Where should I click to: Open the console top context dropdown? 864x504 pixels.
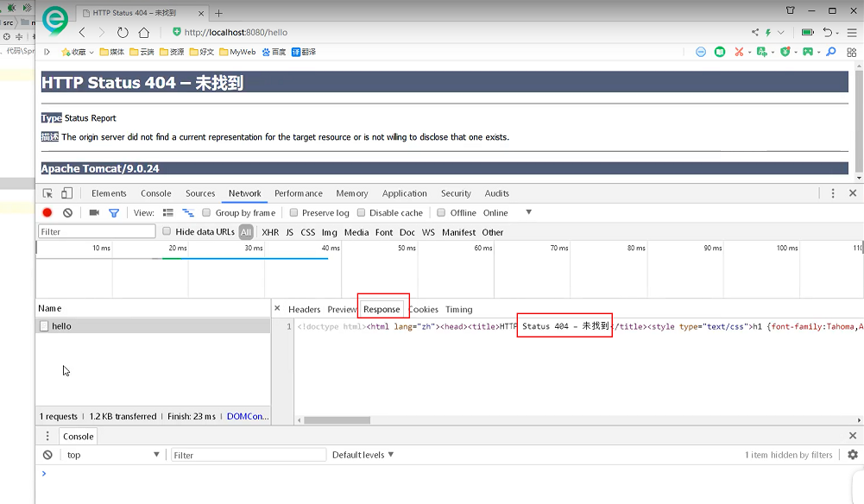[113, 455]
